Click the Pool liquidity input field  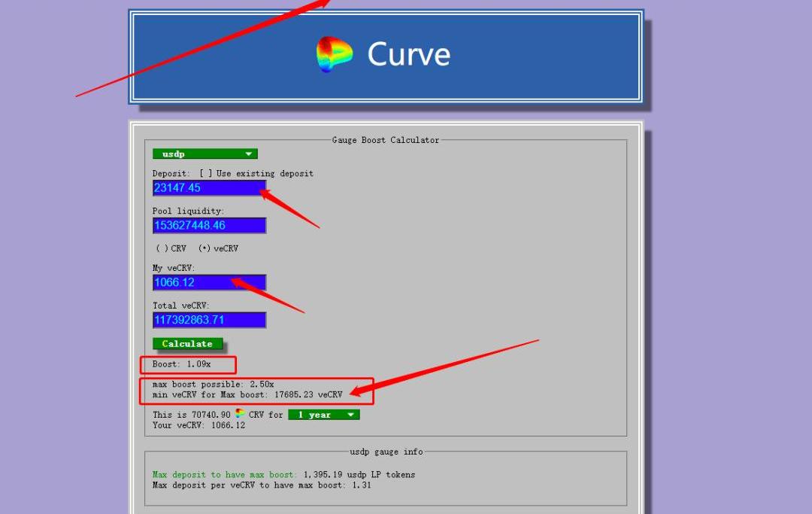pyautogui.click(x=209, y=226)
